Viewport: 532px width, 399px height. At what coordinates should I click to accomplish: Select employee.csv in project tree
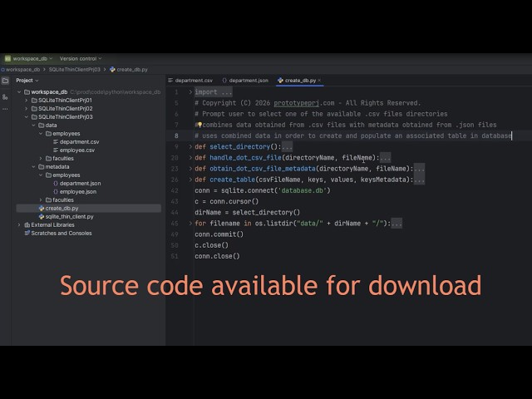[77, 150]
